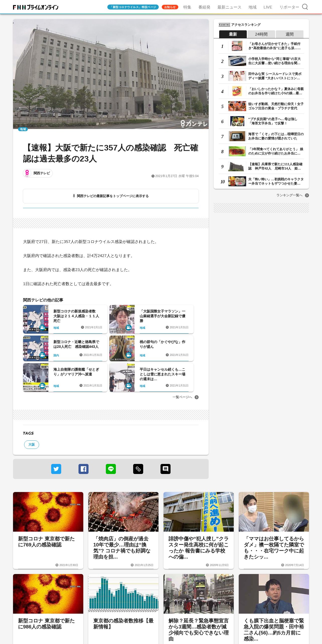
Task: Open ranking item 8 3年間食べてくれて article
Action: point(261,151)
